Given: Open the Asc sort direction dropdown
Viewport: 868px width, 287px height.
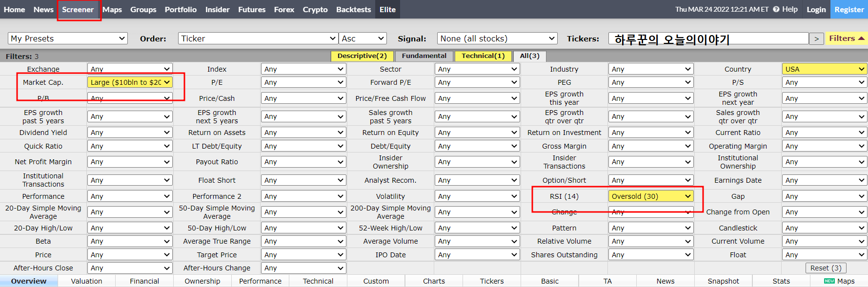Looking at the screenshot, I should (363, 38).
